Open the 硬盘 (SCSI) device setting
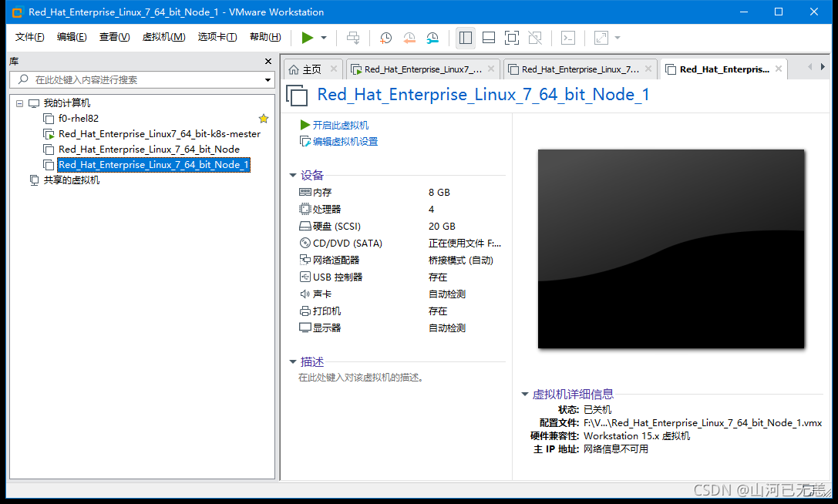 pos(337,227)
